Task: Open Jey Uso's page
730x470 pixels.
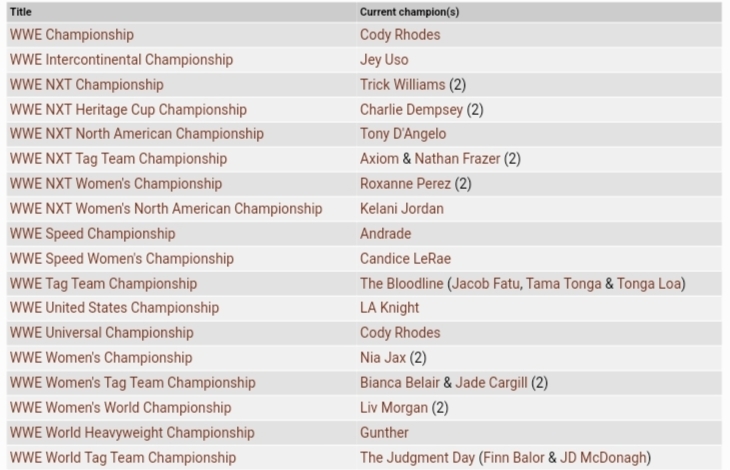Action: [x=384, y=60]
